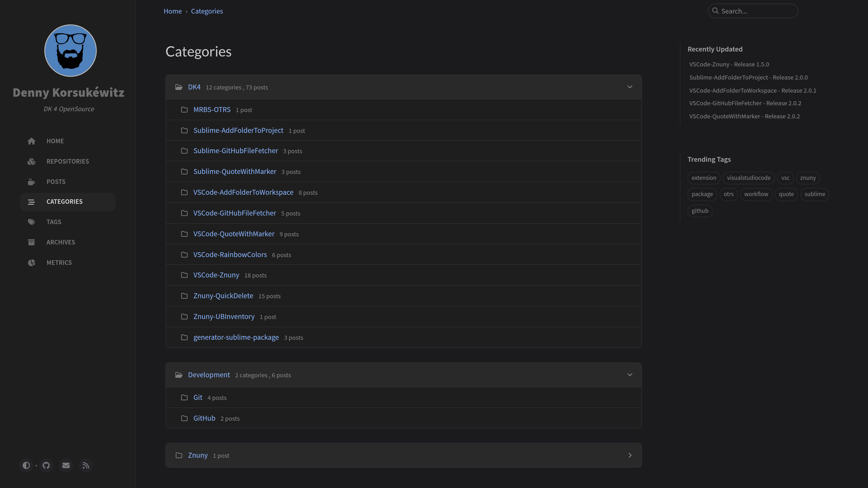Click the visualstudiocode trending tag
Screen dimensions: 868x488
click(x=749, y=178)
